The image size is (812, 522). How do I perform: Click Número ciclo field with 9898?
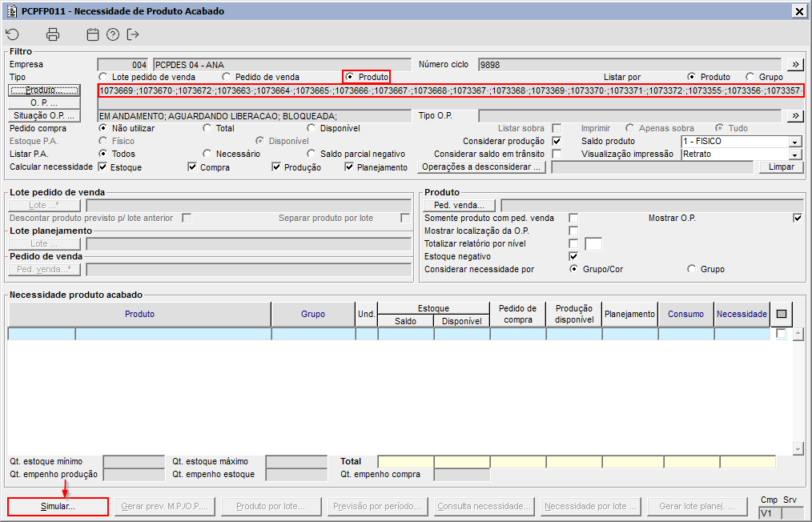[x=629, y=65]
